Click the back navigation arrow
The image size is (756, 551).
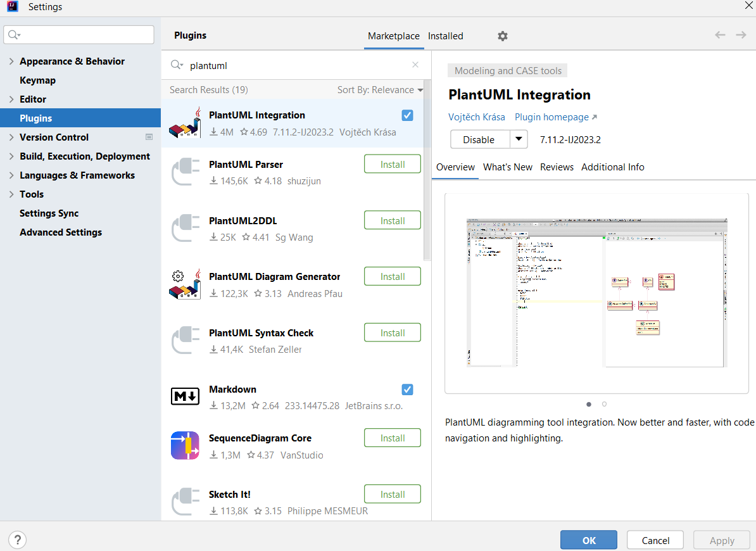tap(720, 35)
